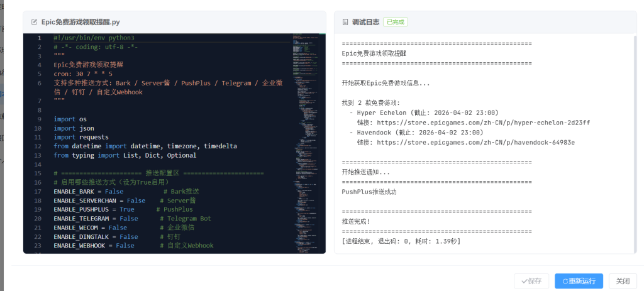
Task: Click the ENABLE_WEBHOOK = False line
Action: click(x=134, y=246)
